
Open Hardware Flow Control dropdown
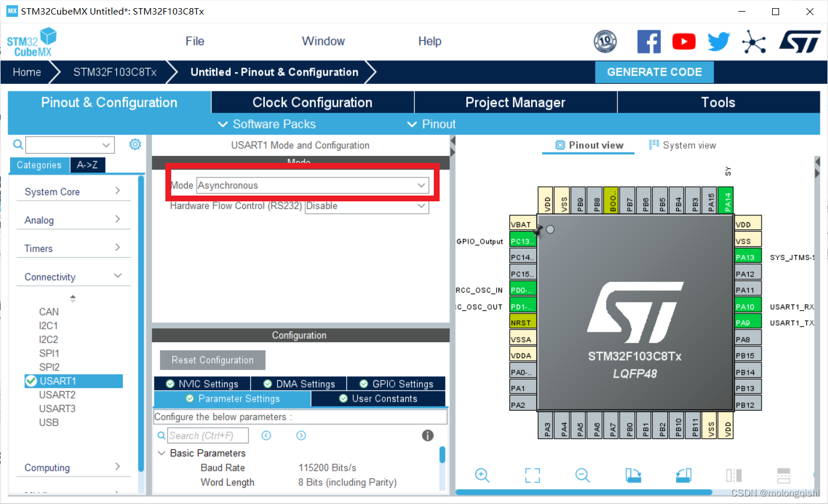click(x=367, y=206)
